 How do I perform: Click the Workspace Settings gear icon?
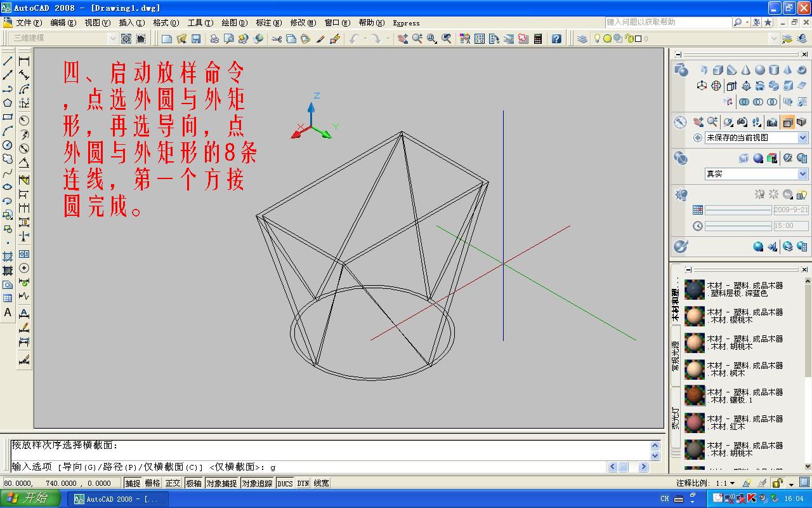coord(126,39)
